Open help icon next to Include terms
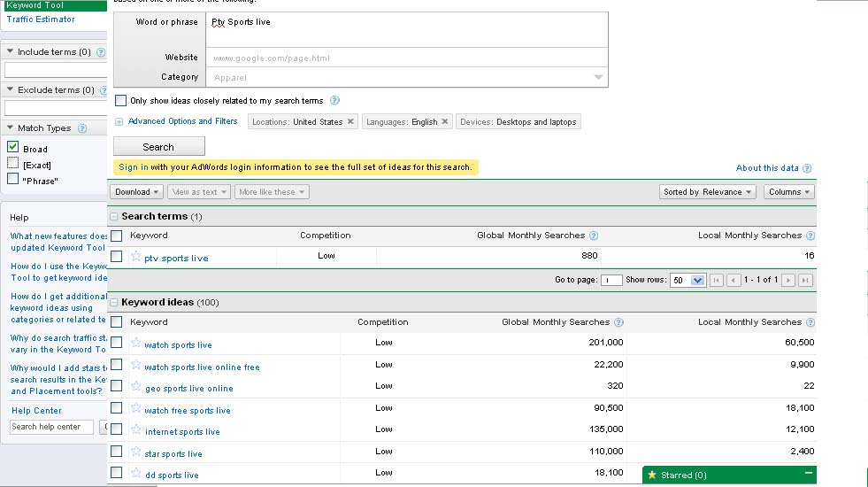The width and height of the screenshot is (868, 487). coord(101,52)
